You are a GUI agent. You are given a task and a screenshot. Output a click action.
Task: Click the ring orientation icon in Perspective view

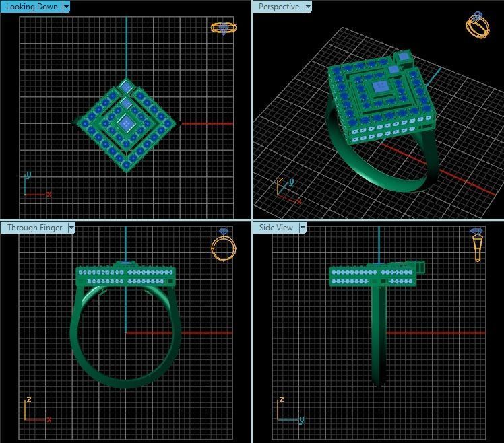point(477,25)
